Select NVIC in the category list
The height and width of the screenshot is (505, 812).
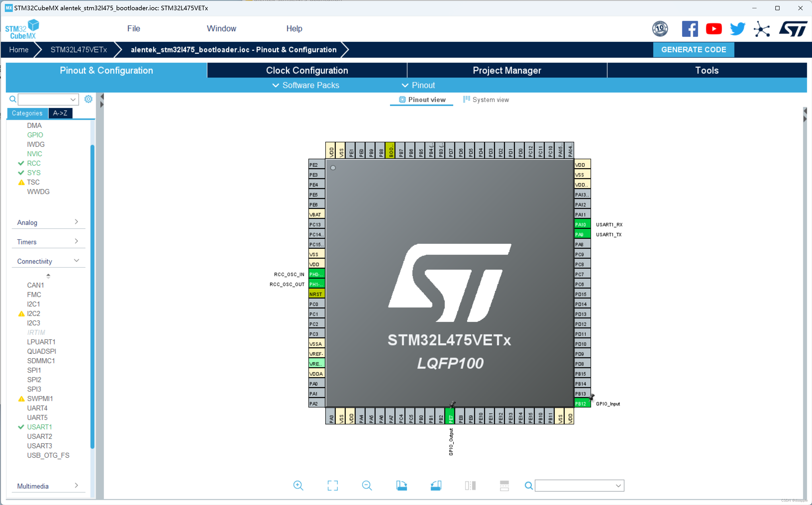tap(34, 154)
